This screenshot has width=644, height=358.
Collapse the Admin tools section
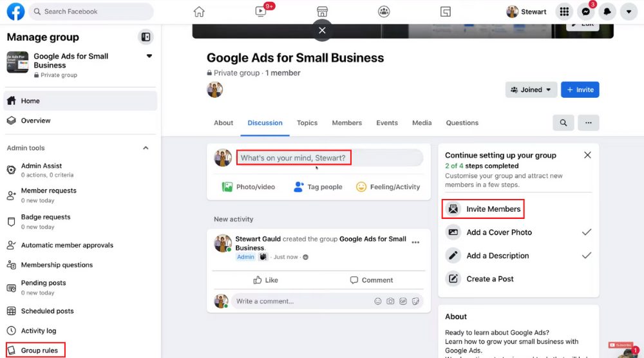coord(146,148)
